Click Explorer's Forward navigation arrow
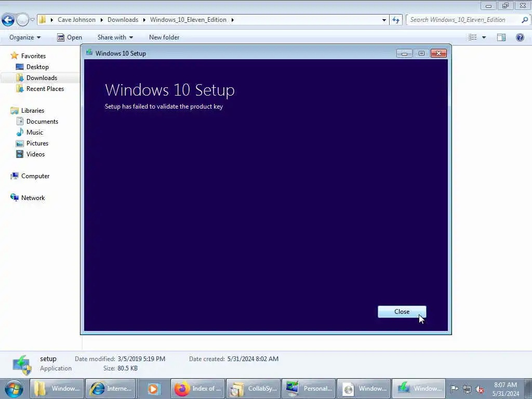Screen dimensions: 532x399 [22, 20]
